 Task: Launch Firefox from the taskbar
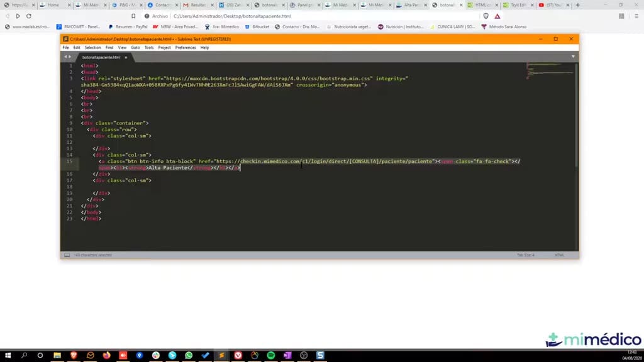pyautogui.click(x=107, y=355)
